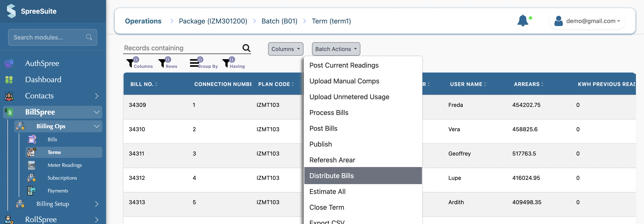Image resolution: width=644 pixels, height=224 pixels.
Task: Choose Close Term action
Action: (363, 207)
